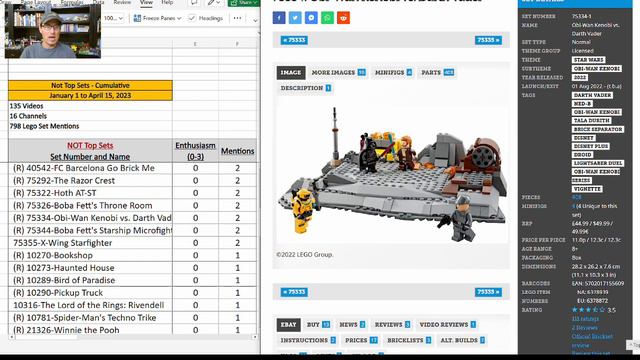Click the Enthusiasm (0-3) column header

pyautogui.click(x=195, y=151)
